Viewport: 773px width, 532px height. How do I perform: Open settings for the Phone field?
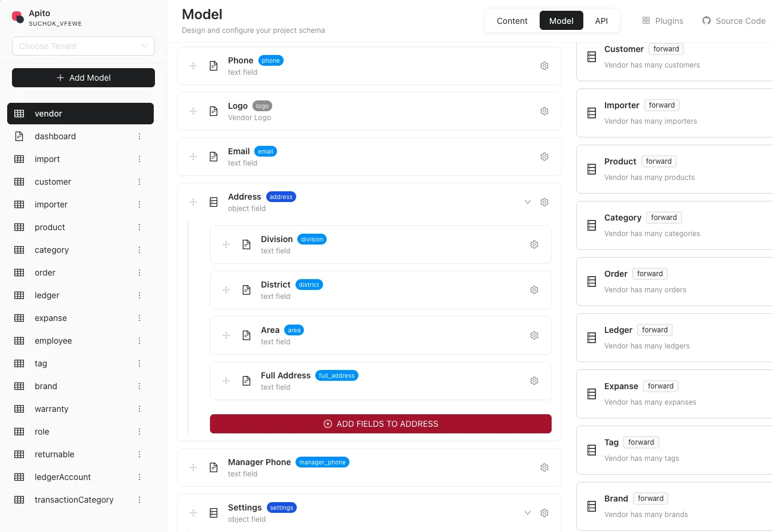coord(544,65)
